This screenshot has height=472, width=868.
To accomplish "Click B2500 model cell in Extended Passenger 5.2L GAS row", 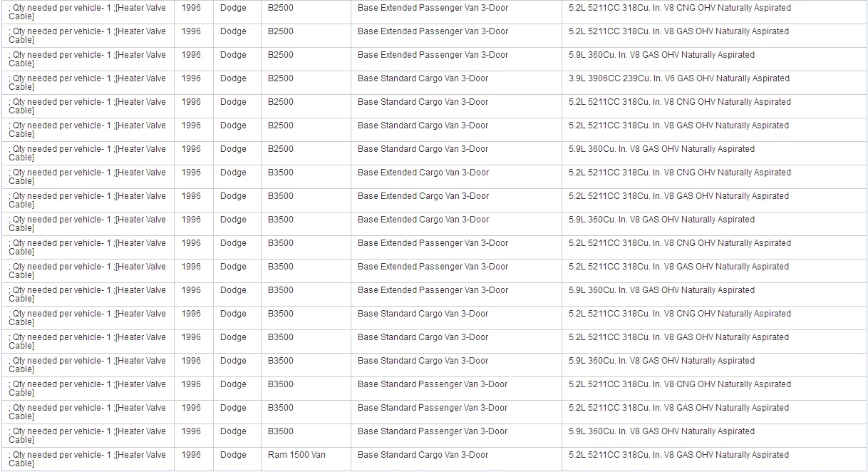I will pos(306,36).
